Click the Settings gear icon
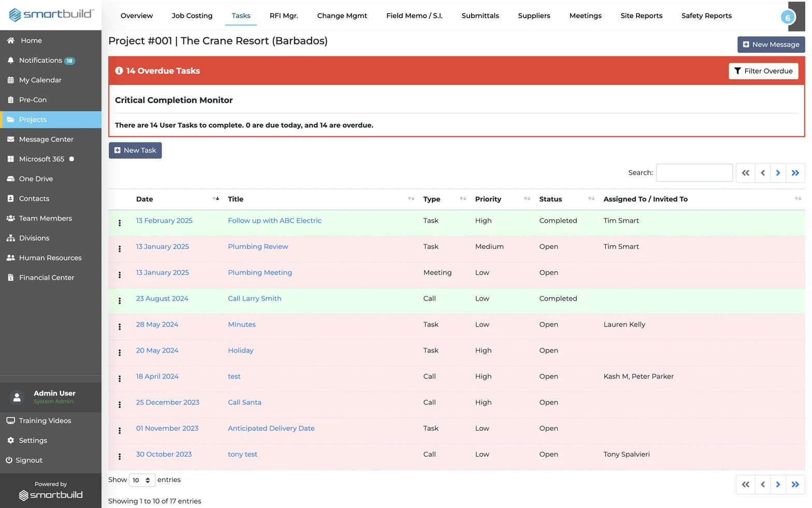The height and width of the screenshot is (508, 812). tap(10, 440)
